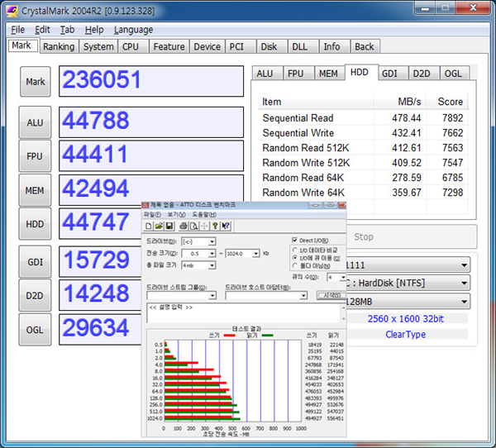Switch to the Back tab
The image size is (496, 448).
365,46
